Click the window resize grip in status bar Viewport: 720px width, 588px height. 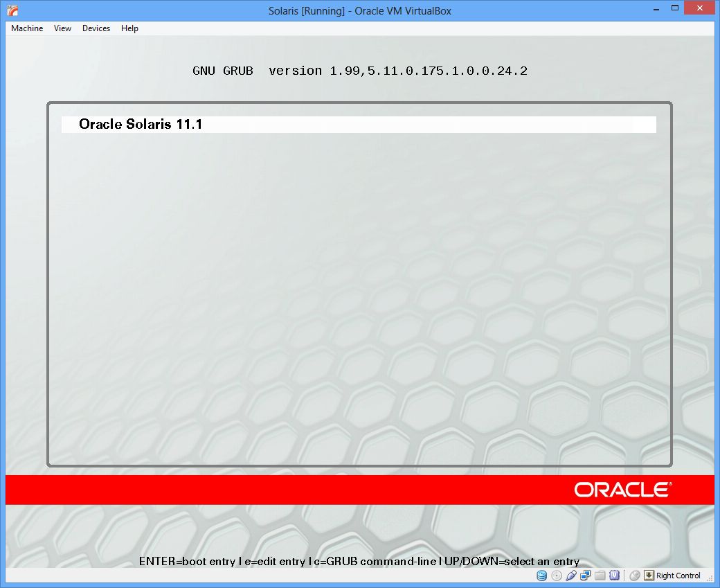tap(710, 578)
